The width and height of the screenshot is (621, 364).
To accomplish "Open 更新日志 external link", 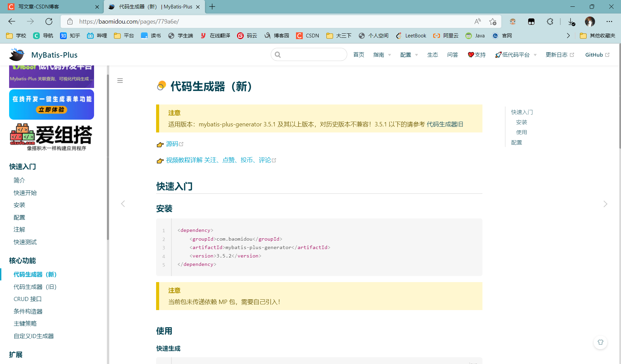I will click(x=560, y=55).
